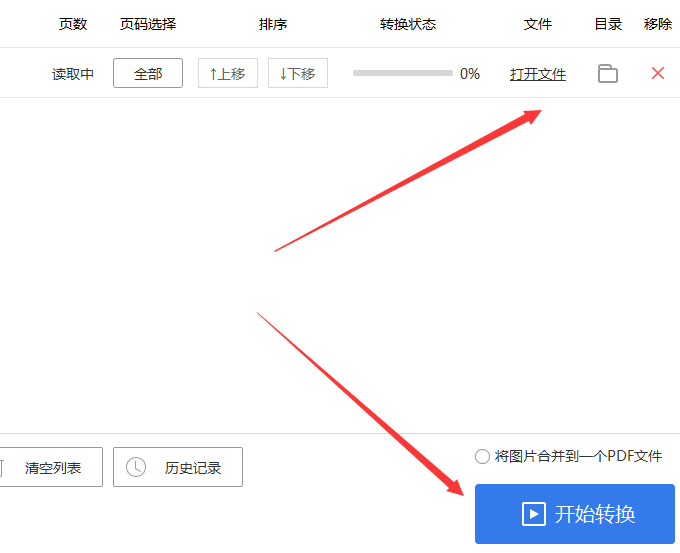Click the clock icon for history
Viewport: 680px width, 553px height.
point(136,467)
